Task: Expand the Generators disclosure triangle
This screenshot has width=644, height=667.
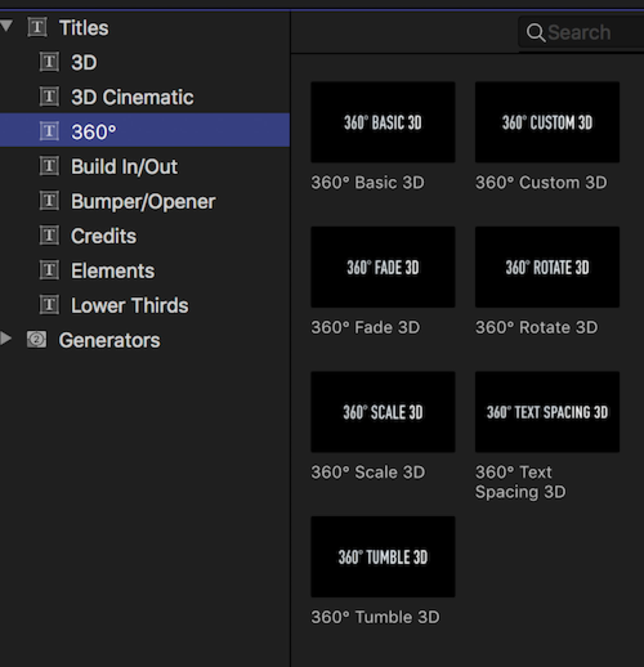Action: coord(6,338)
